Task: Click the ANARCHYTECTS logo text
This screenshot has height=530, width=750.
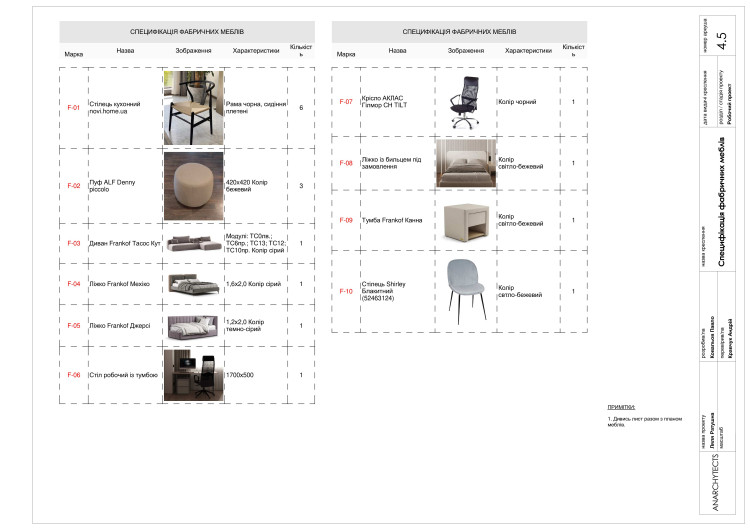Action: click(x=715, y=483)
